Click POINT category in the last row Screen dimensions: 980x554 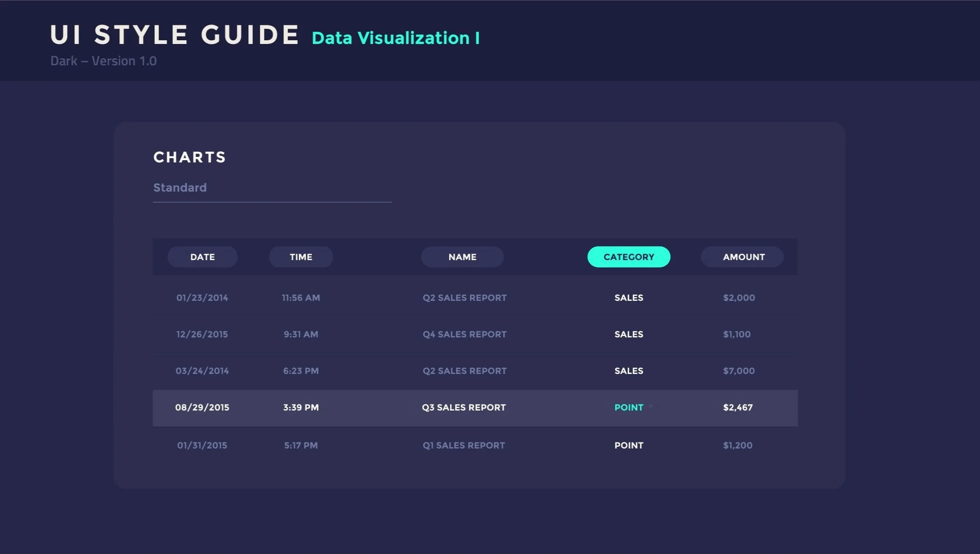pyautogui.click(x=629, y=445)
